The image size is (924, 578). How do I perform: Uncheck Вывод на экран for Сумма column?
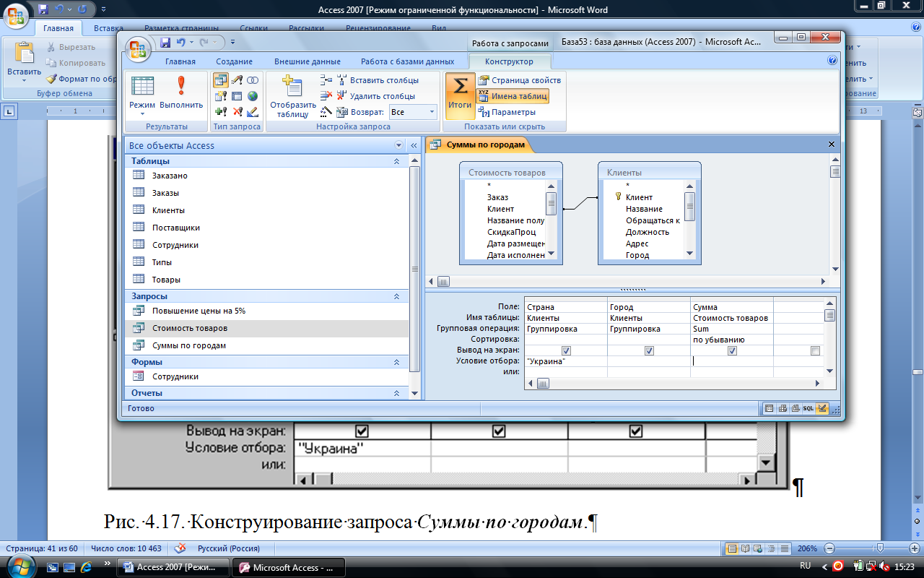pyautogui.click(x=732, y=350)
